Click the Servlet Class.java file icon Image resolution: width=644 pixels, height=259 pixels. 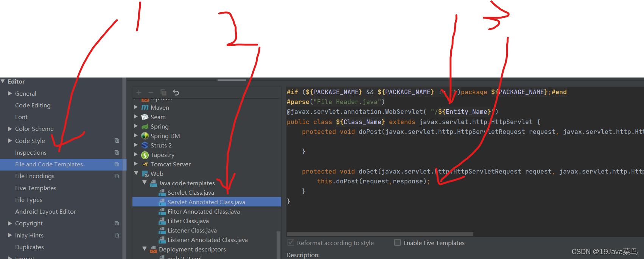(162, 193)
